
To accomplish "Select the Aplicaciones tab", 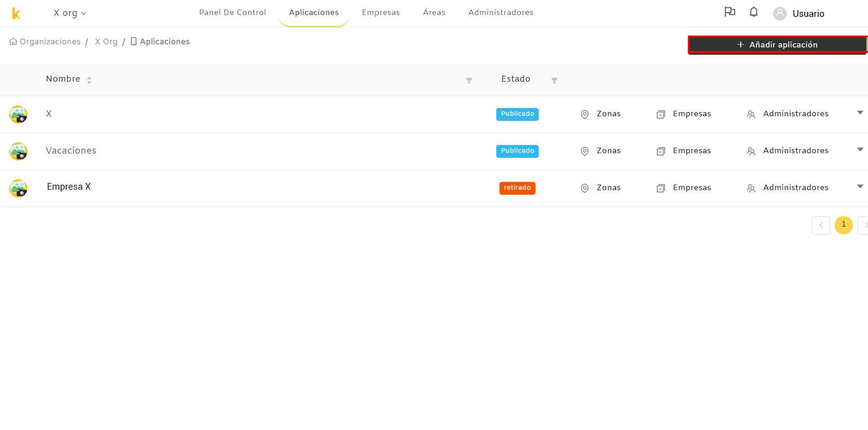I will click(314, 12).
